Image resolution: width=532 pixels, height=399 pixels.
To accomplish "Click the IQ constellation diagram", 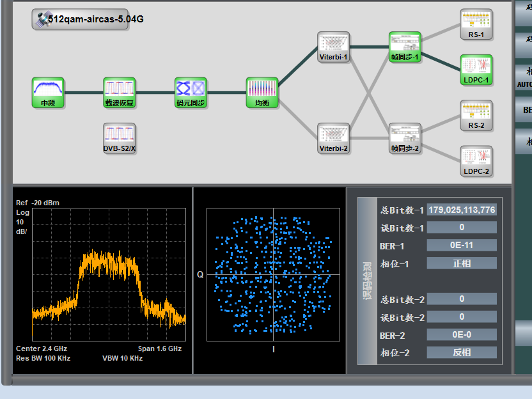I will tap(273, 274).
